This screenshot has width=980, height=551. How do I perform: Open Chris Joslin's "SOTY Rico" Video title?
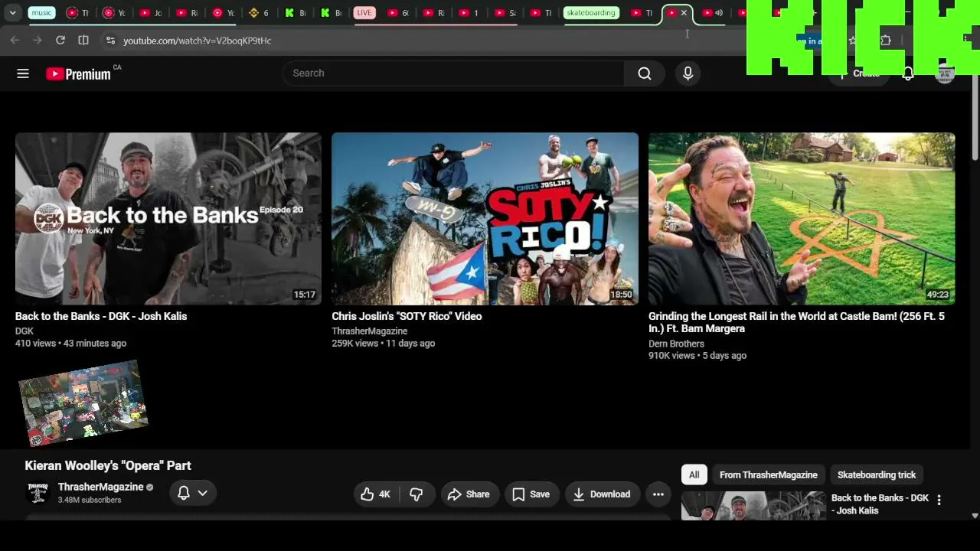point(407,316)
